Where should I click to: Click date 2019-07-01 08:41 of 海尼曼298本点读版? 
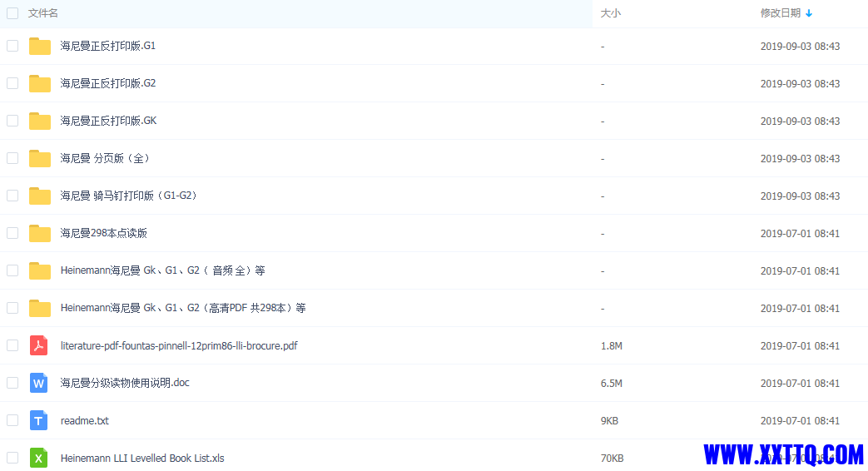pyautogui.click(x=800, y=234)
